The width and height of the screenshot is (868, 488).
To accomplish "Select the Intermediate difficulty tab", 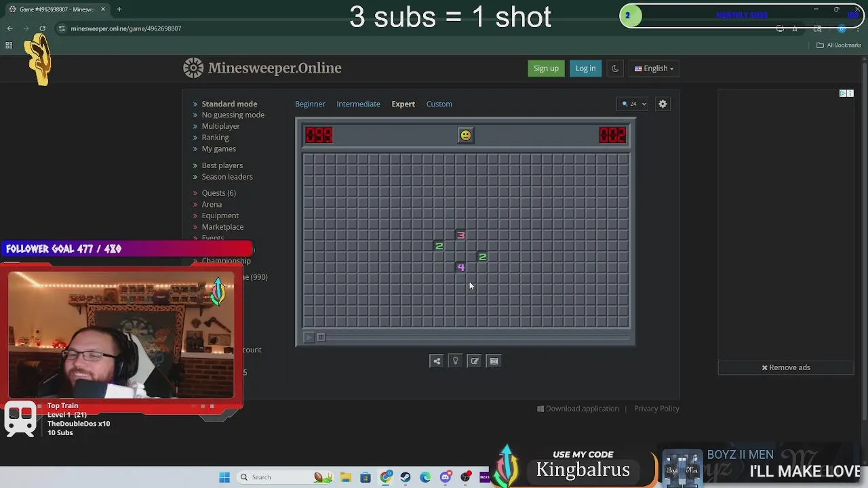I will point(358,104).
